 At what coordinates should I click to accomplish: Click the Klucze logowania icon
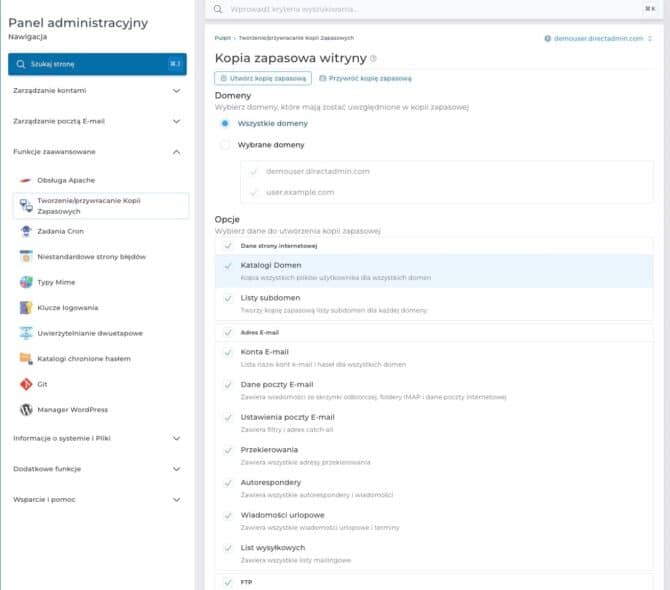[26, 308]
